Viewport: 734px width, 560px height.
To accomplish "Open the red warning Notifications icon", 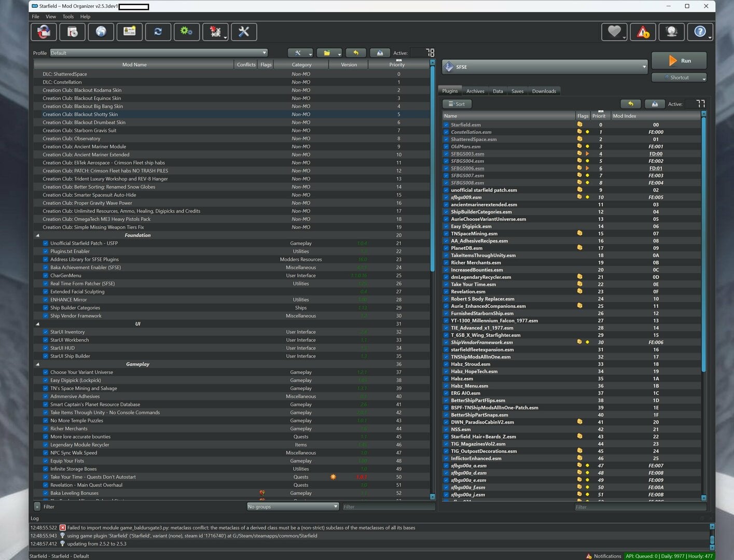I will [x=643, y=32].
